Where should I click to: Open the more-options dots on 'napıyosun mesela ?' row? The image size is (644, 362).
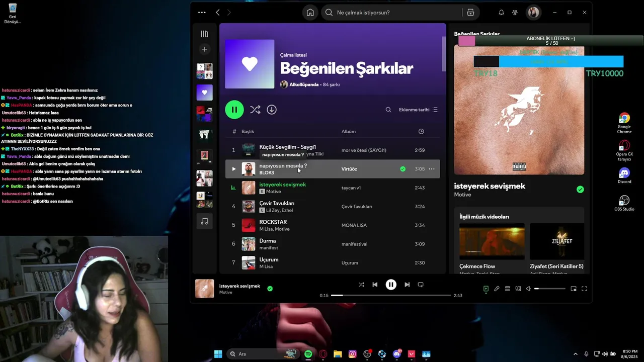click(432, 169)
